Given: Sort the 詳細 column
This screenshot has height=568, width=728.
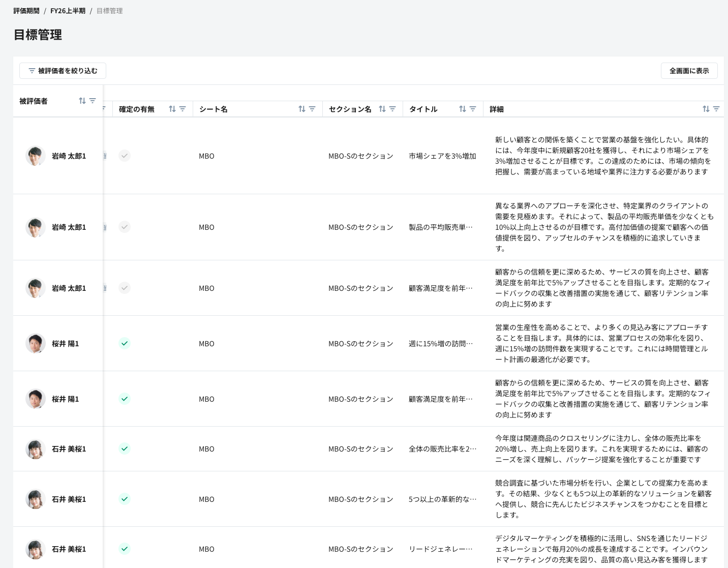Looking at the screenshot, I should click(706, 109).
